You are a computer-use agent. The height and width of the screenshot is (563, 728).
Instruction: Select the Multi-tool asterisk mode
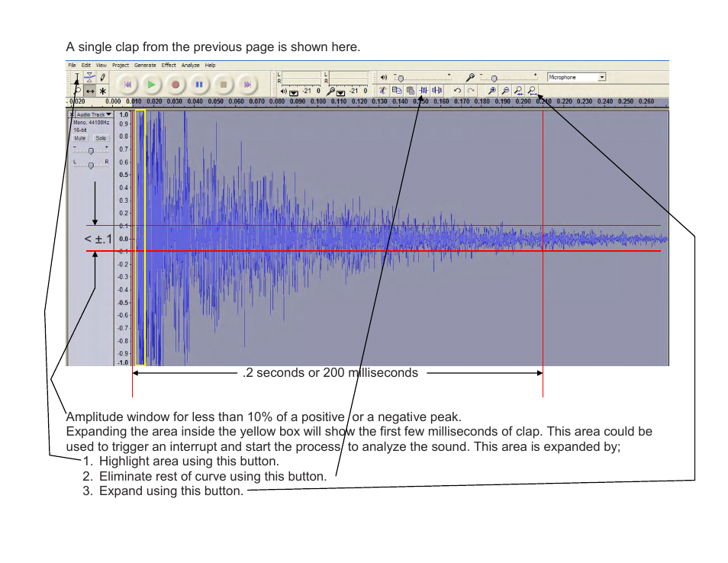click(x=102, y=91)
